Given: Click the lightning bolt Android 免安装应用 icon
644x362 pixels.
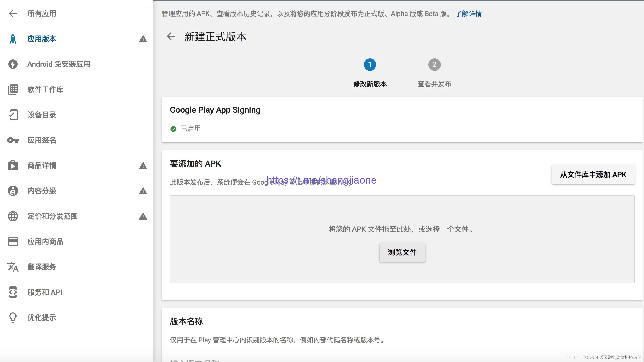Looking at the screenshot, I should (x=13, y=64).
